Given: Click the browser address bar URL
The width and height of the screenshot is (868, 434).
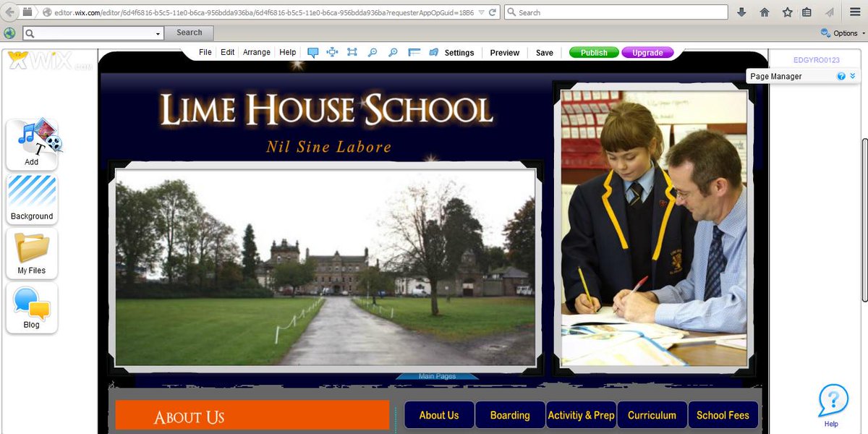Looking at the screenshot, I should click(x=264, y=12).
